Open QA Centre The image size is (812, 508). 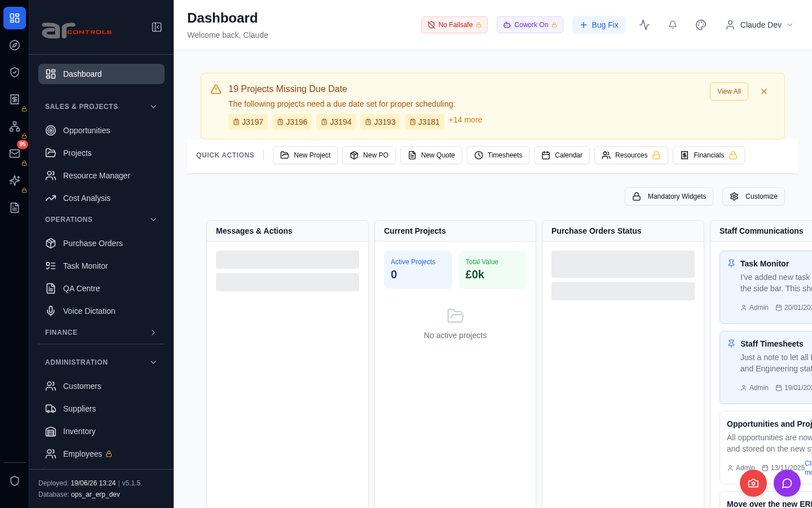[101, 288]
